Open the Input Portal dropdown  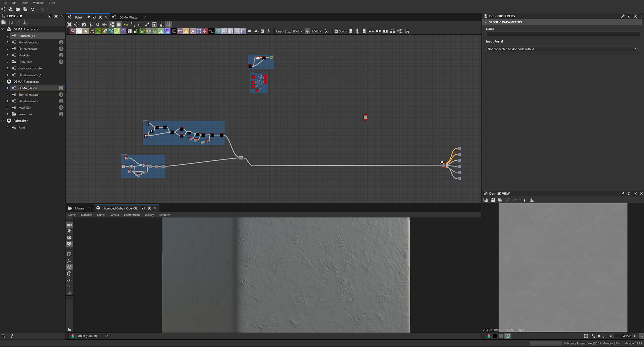pyautogui.click(x=562, y=49)
